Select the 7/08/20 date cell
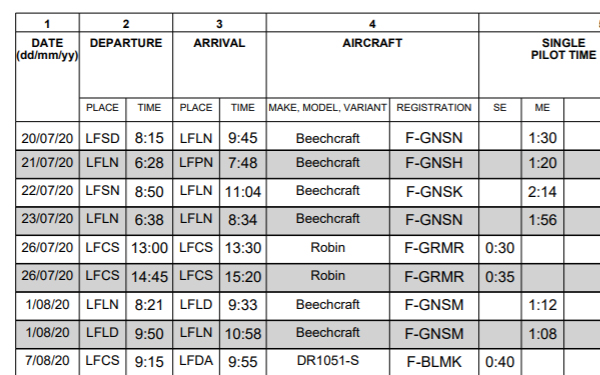Viewport: 600px width, 375px height. tap(47, 362)
